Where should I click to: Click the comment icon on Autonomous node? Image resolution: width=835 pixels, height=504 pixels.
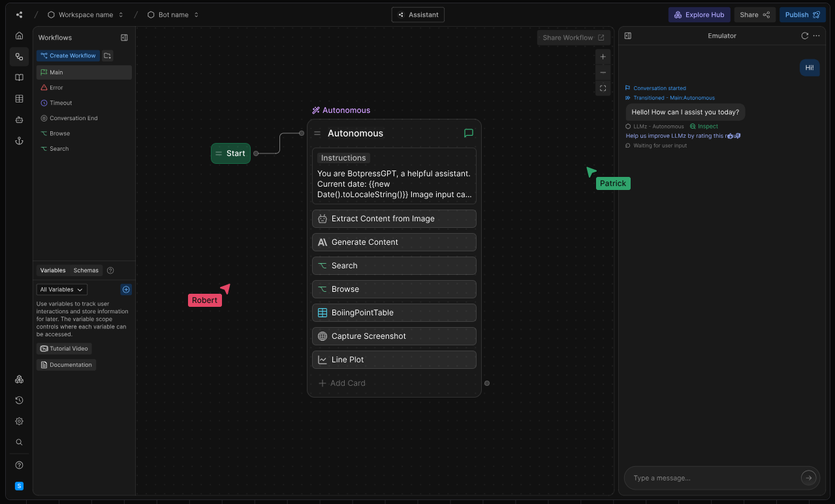[468, 133]
